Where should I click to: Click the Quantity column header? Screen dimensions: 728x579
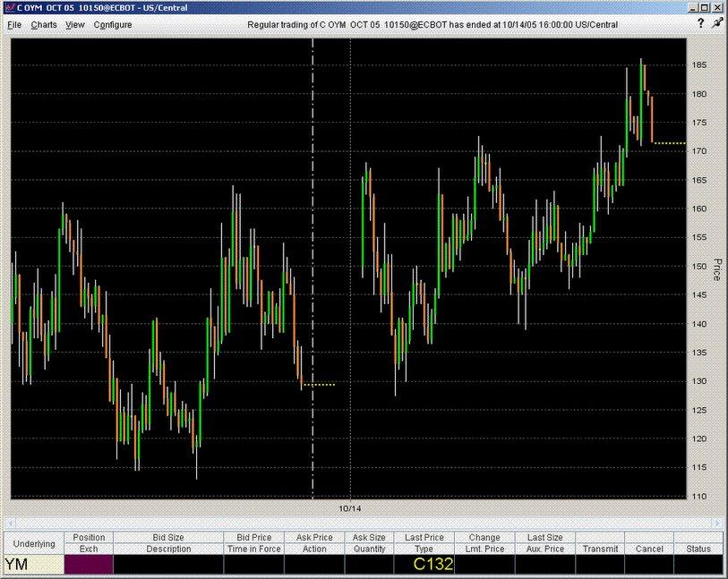pyautogui.click(x=369, y=549)
